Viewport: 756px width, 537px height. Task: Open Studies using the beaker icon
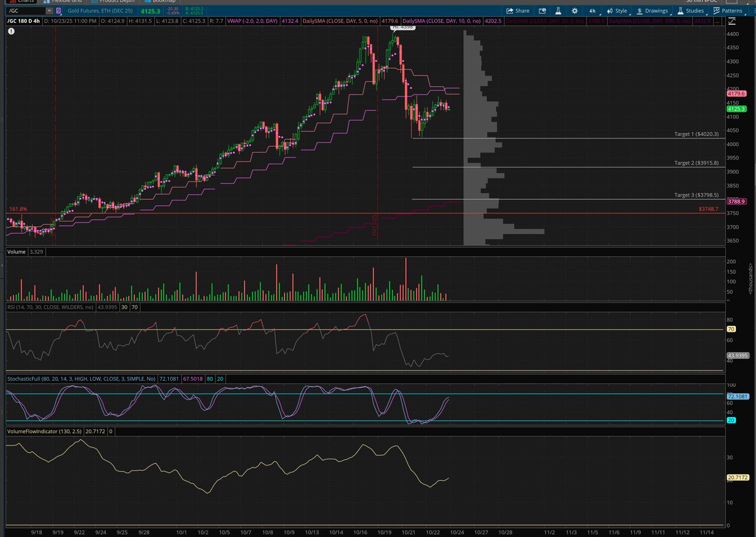pos(680,11)
